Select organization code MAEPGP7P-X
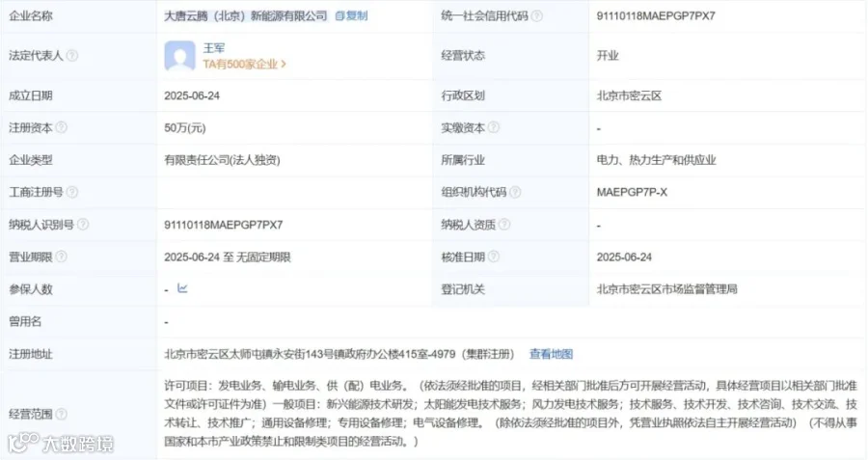868x460 pixels. 632,192
